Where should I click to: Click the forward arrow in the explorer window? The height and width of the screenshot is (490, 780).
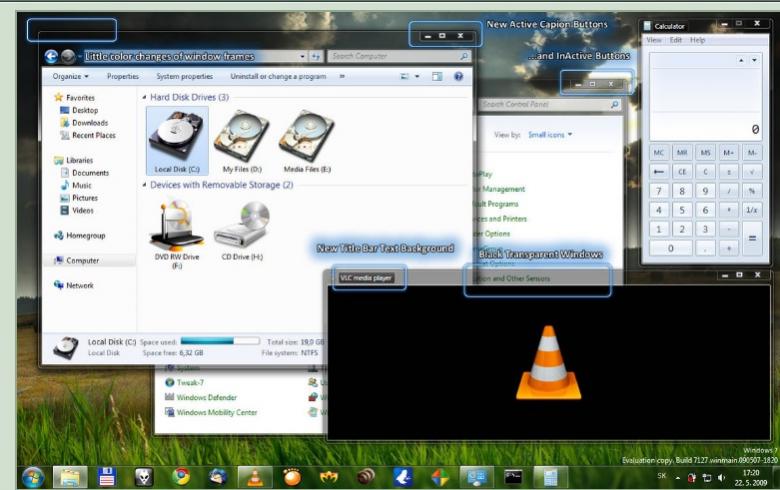click(68, 57)
